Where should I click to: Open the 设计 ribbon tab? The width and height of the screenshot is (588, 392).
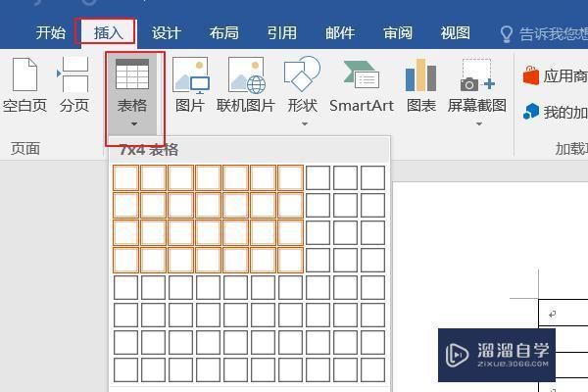[167, 33]
